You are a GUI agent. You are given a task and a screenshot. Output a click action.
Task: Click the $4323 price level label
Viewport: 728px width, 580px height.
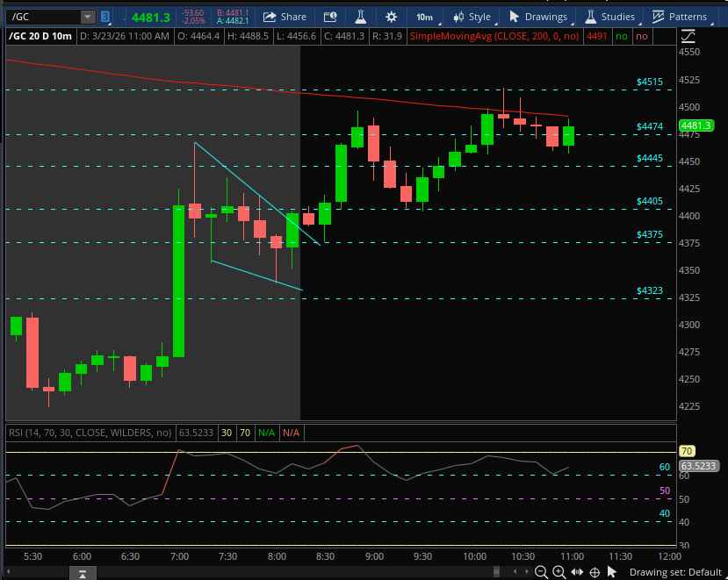pyautogui.click(x=650, y=291)
